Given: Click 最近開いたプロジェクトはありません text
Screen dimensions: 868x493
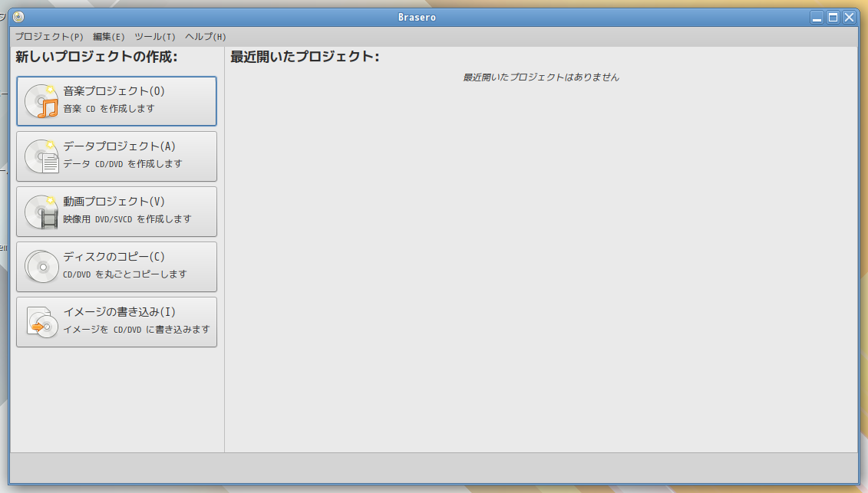Looking at the screenshot, I should [541, 77].
